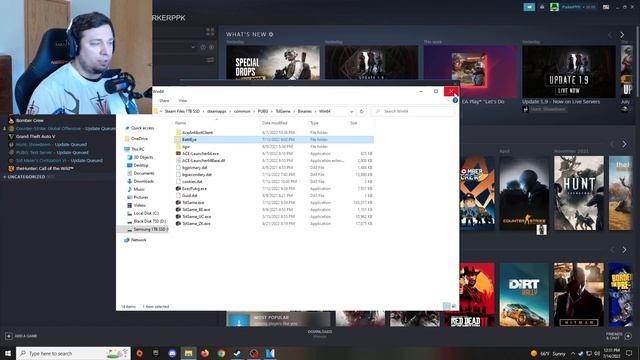Open Windows Start menu

tap(8, 353)
